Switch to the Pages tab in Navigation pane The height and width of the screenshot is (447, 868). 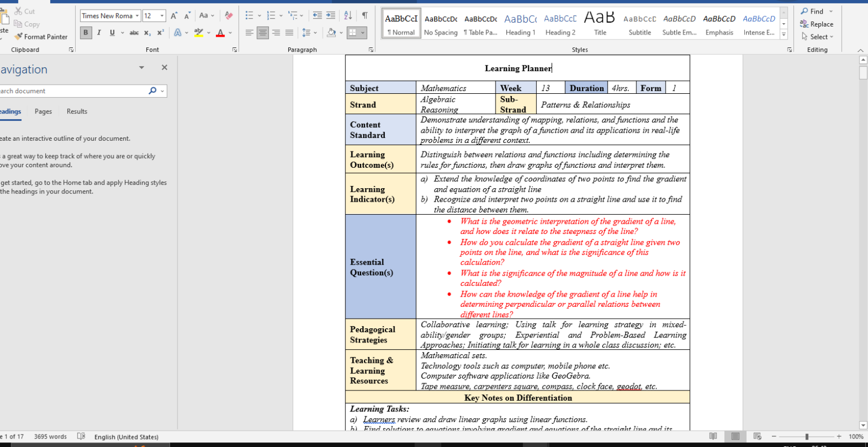43,111
